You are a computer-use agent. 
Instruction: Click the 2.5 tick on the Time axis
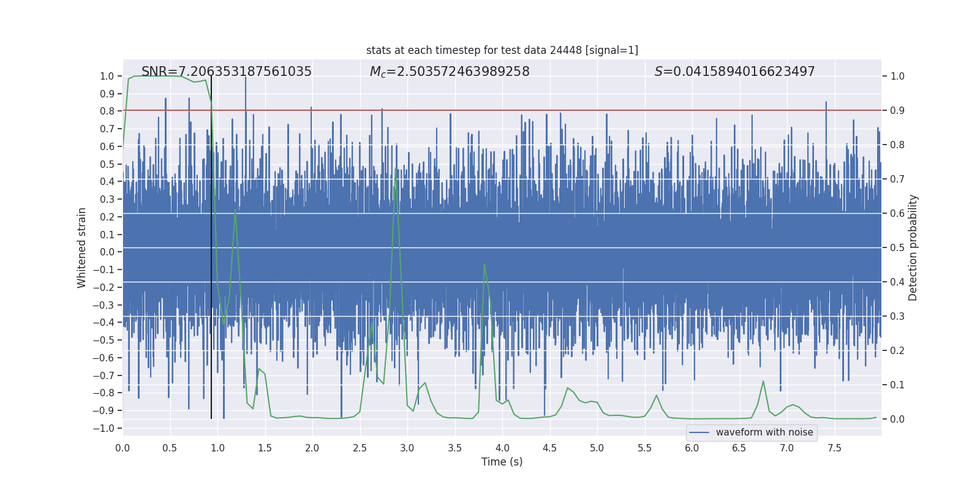pos(360,448)
